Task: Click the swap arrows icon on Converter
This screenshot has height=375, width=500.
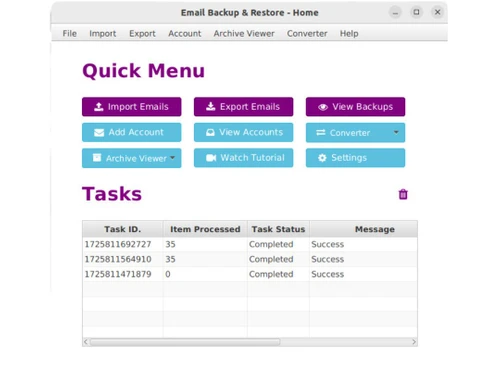Action: tap(321, 133)
